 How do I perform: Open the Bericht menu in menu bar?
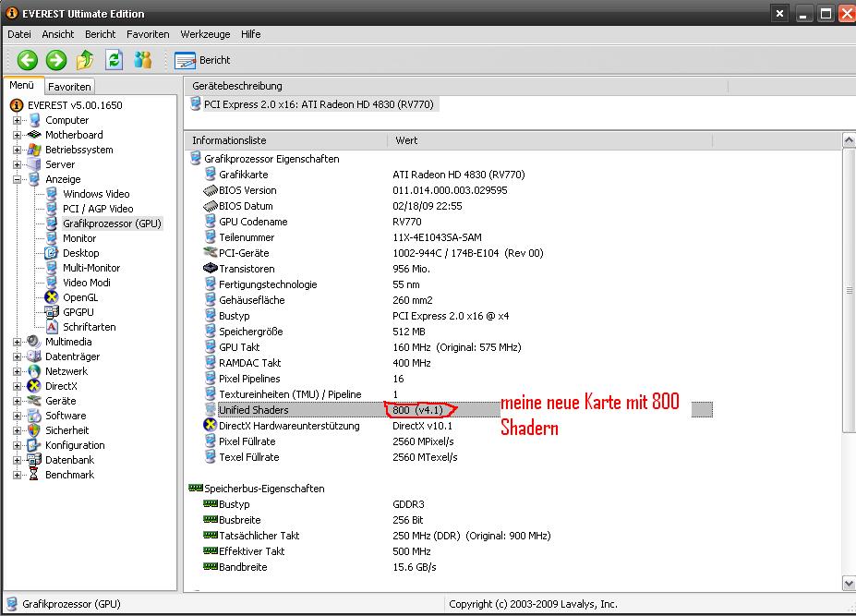(x=100, y=34)
